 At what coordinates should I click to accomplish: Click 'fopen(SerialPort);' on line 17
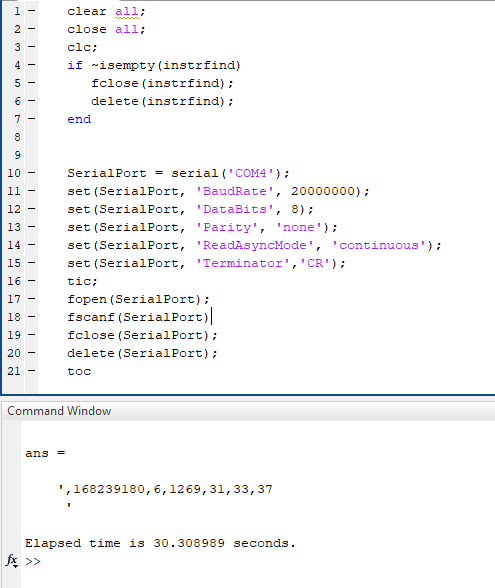138,299
